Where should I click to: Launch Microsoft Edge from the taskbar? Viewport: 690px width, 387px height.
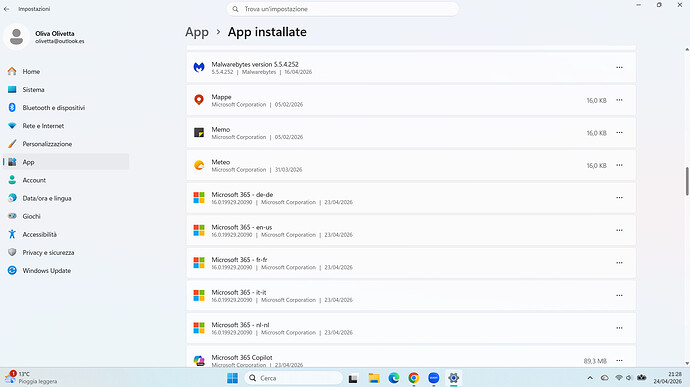pyautogui.click(x=394, y=378)
